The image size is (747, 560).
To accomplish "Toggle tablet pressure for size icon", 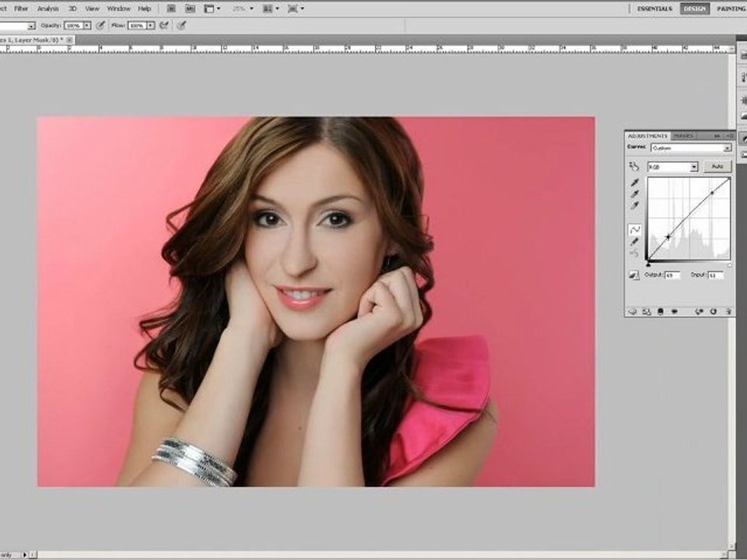I will (x=181, y=26).
